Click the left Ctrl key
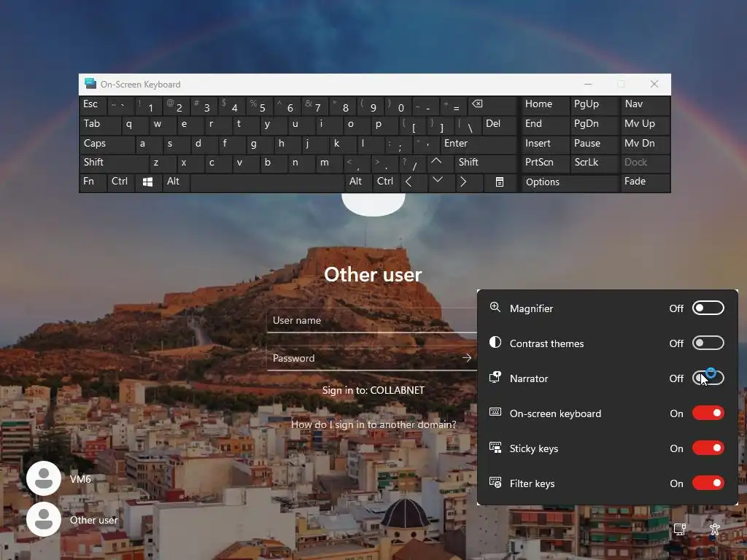 tap(120, 182)
